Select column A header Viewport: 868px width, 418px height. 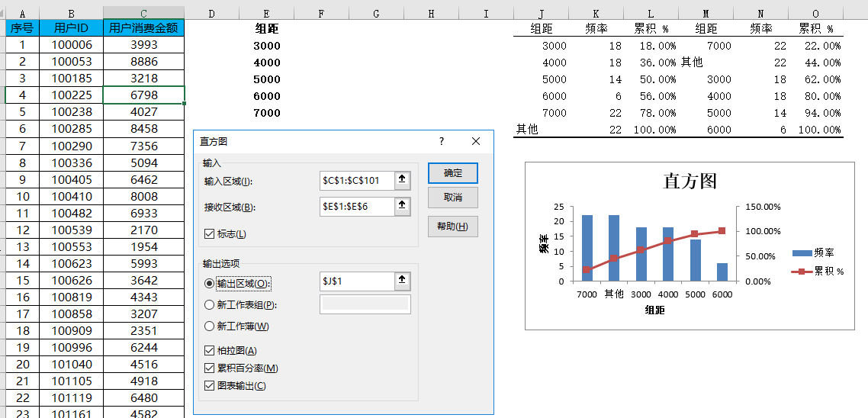pos(22,14)
